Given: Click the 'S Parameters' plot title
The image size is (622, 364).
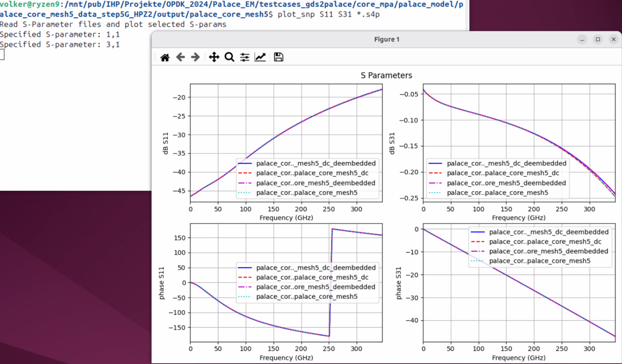Looking at the screenshot, I should (x=386, y=75).
